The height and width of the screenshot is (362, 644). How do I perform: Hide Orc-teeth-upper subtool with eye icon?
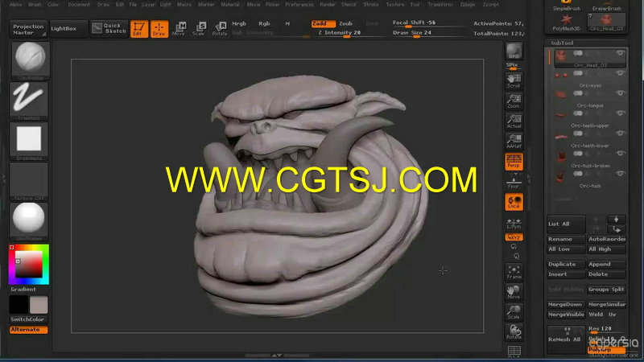pos(620,113)
